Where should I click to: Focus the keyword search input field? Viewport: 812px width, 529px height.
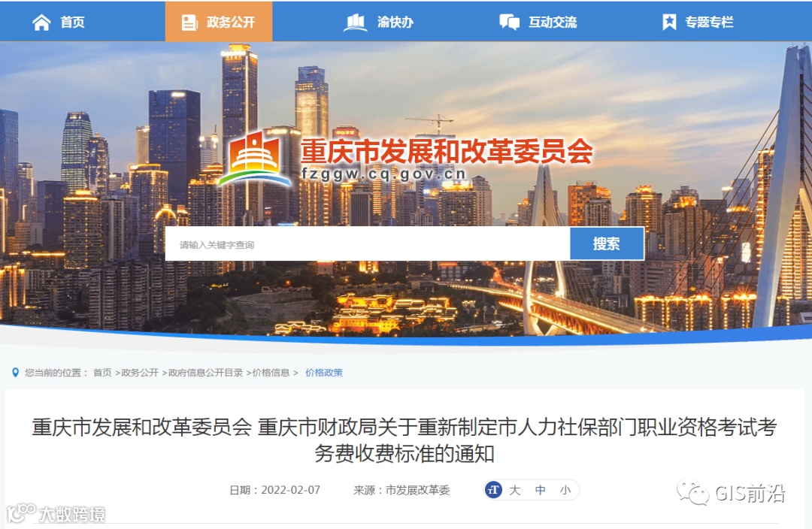click(368, 243)
